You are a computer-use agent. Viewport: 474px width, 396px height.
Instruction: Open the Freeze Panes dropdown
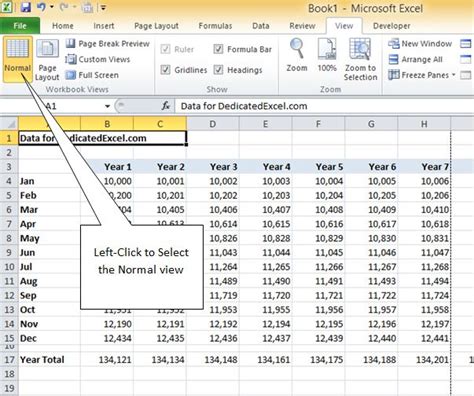(422, 75)
